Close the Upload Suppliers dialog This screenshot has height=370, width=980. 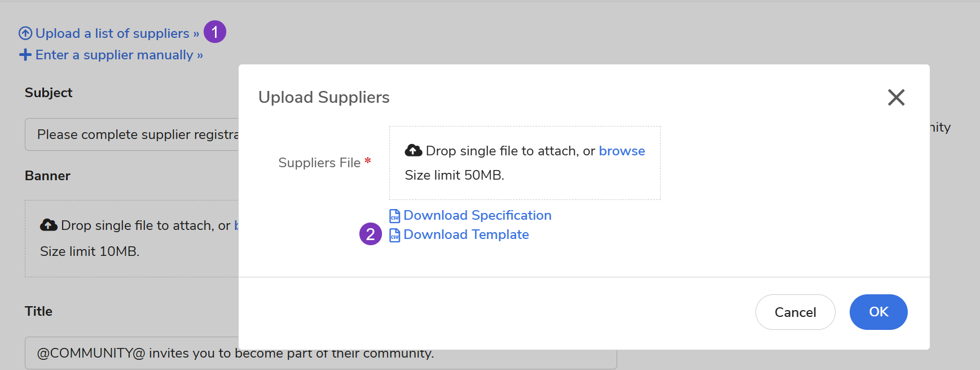(896, 97)
